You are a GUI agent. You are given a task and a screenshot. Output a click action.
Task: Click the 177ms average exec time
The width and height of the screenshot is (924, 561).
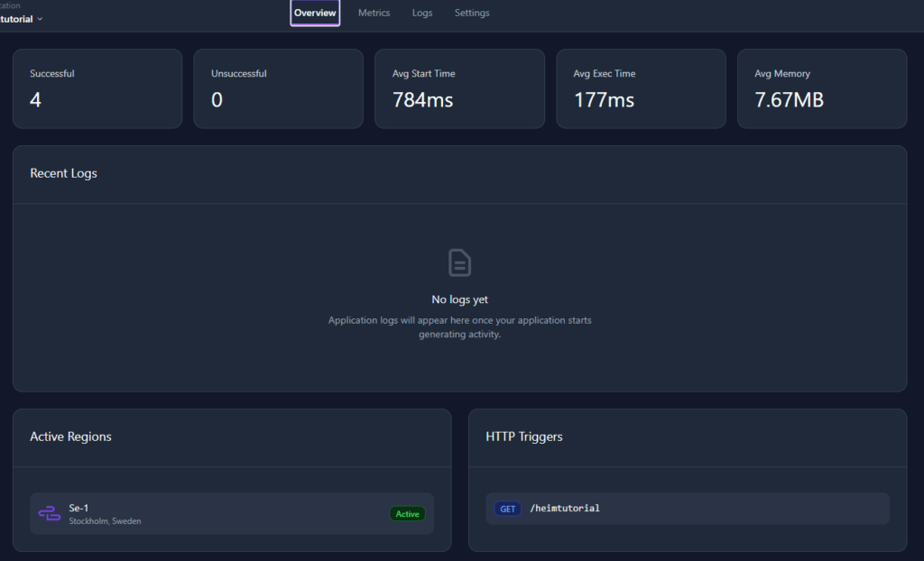604,99
